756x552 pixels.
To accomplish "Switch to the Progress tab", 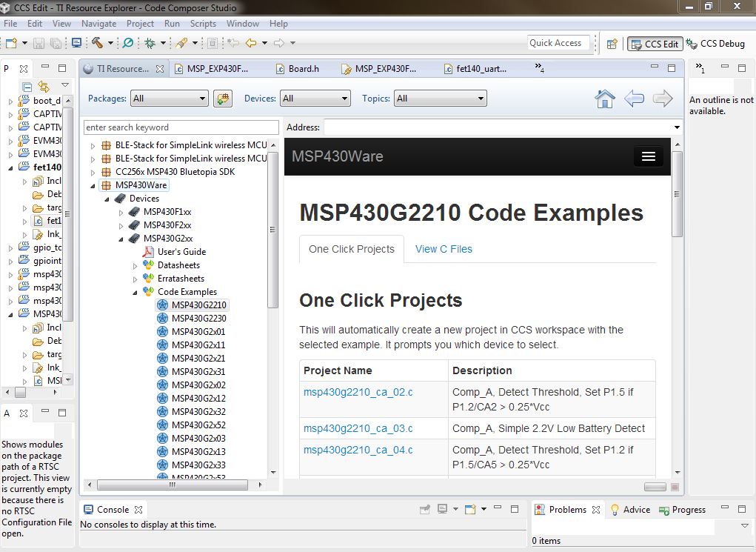I will point(682,510).
